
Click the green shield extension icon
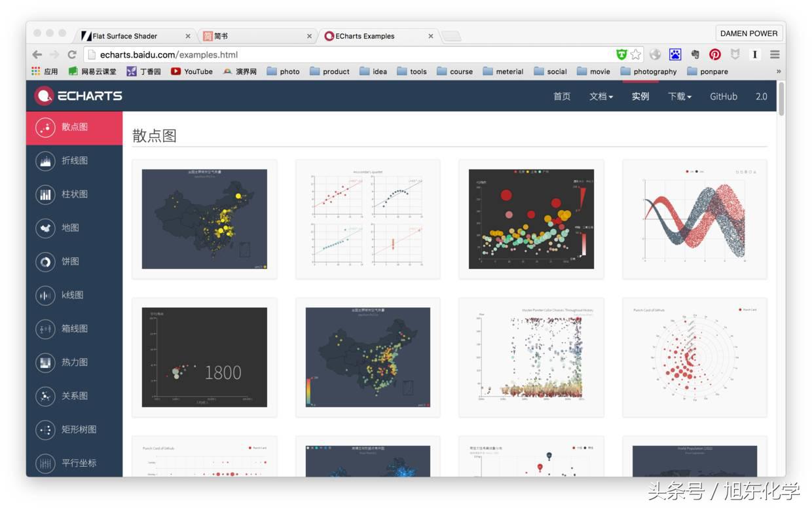pos(621,54)
